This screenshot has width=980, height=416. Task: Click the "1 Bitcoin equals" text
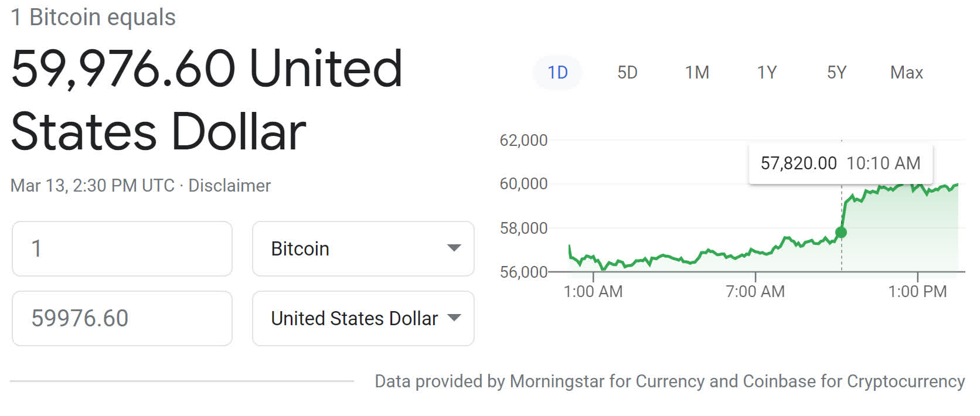point(94,18)
